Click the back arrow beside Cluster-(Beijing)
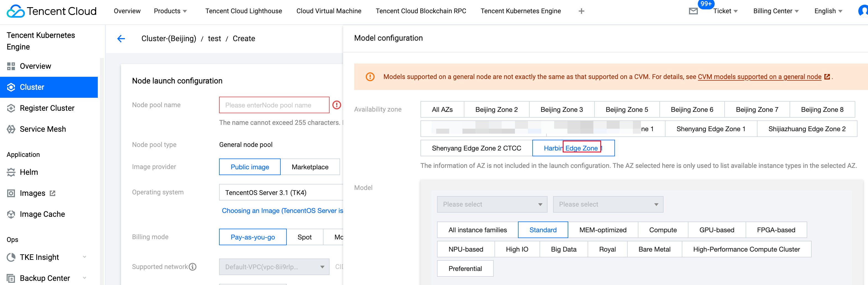This screenshot has width=868, height=285. 121,39
